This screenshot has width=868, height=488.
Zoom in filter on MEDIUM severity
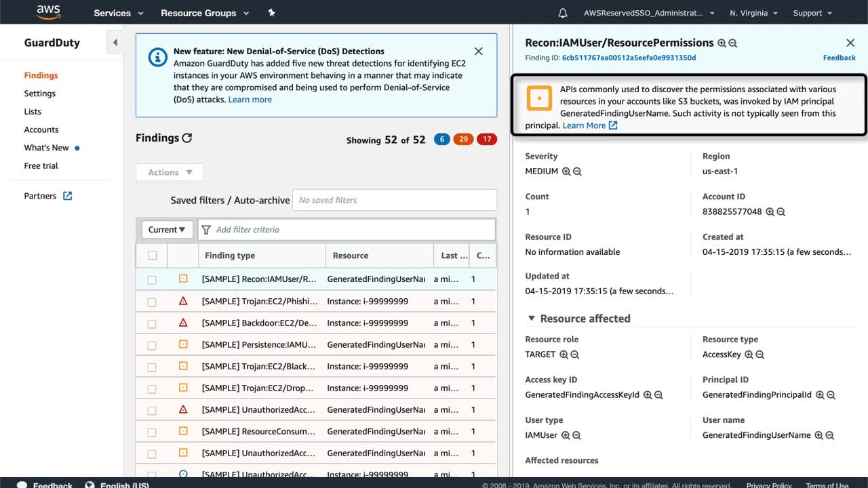click(566, 171)
